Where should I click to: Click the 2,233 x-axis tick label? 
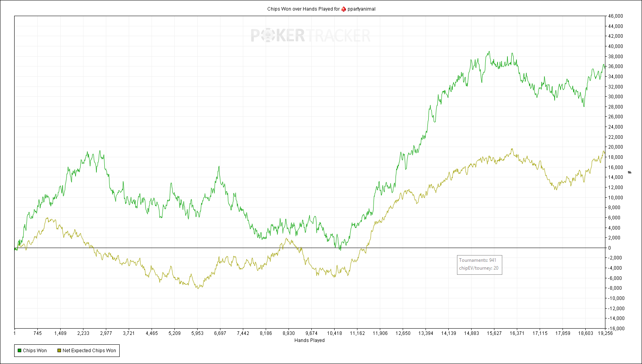click(83, 333)
